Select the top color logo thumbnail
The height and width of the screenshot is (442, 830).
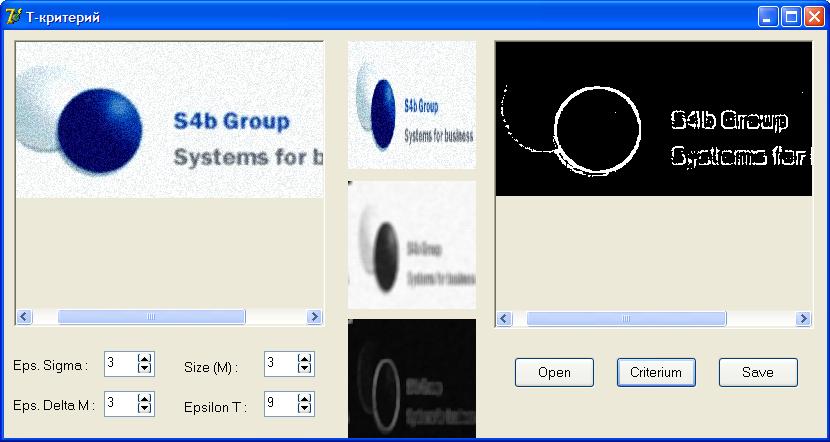coord(412,105)
